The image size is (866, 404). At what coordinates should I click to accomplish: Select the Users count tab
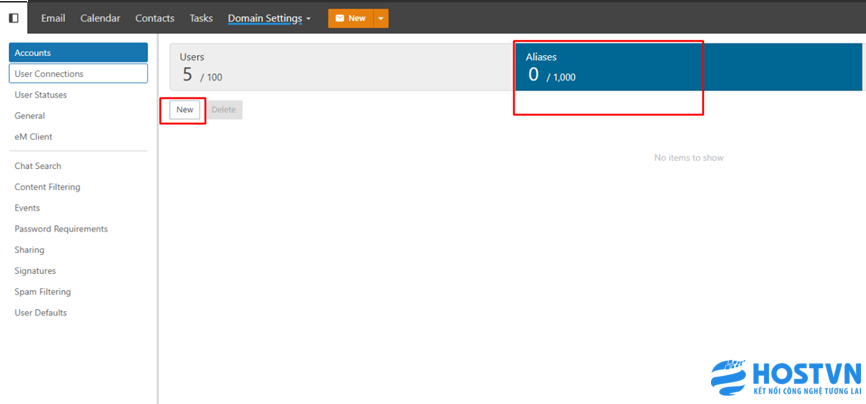click(340, 67)
